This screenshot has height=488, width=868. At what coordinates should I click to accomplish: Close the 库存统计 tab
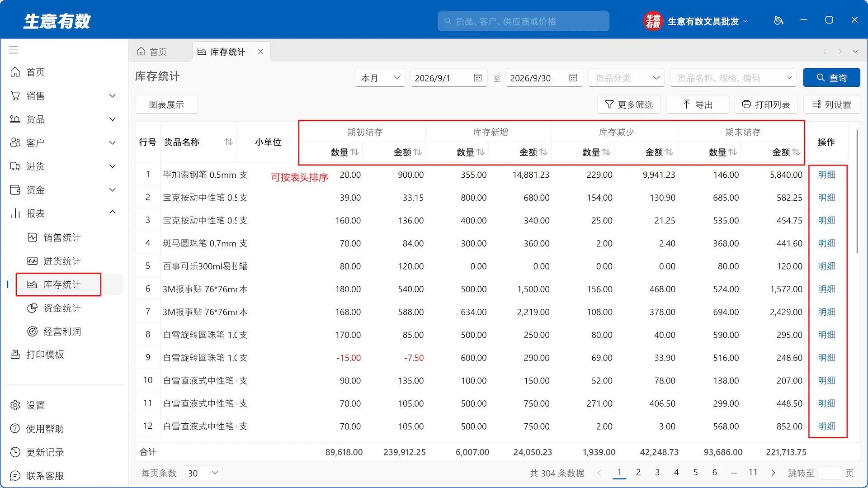tap(260, 52)
